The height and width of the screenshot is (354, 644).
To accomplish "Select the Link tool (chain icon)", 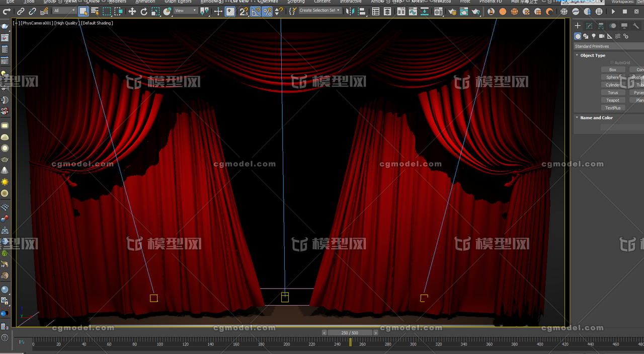I will click(x=21, y=11).
